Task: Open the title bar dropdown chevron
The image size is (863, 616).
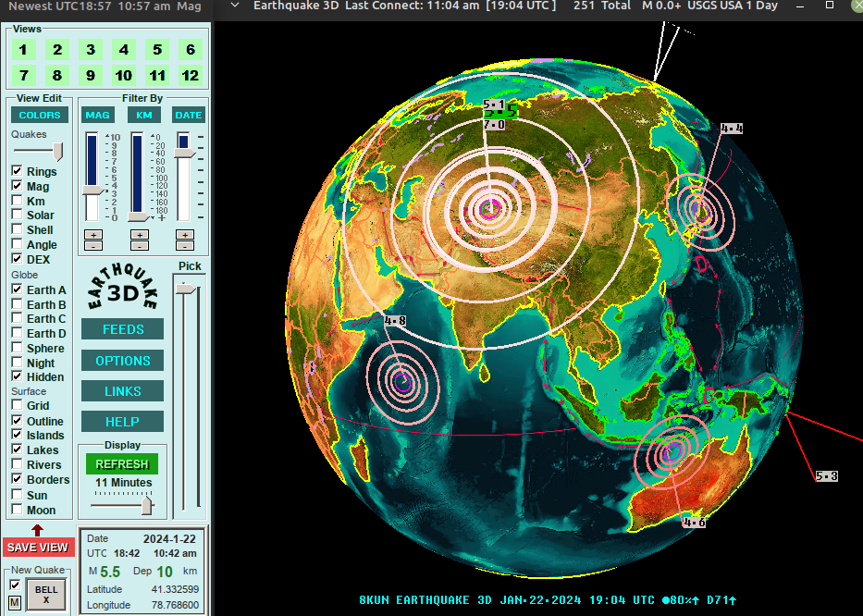Action: [x=235, y=6]
